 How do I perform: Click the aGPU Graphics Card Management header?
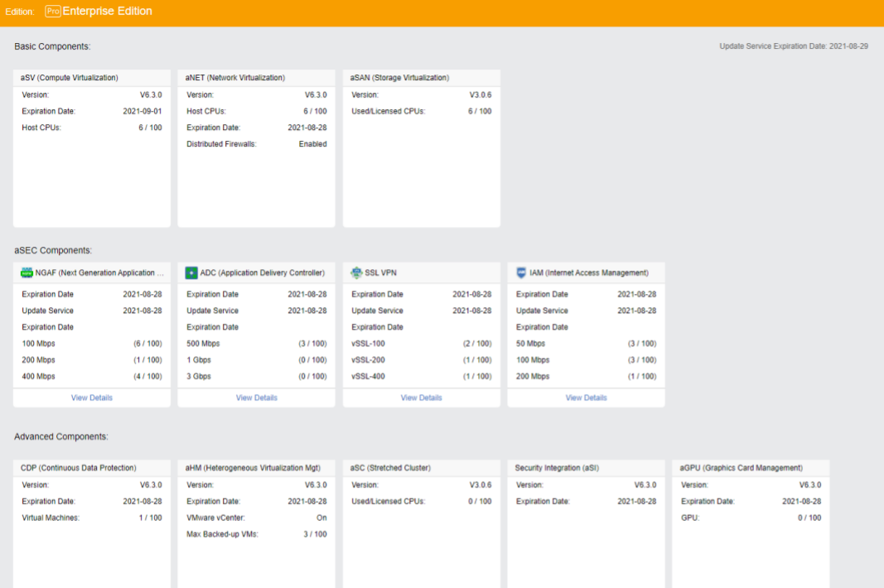pos(741,468)
